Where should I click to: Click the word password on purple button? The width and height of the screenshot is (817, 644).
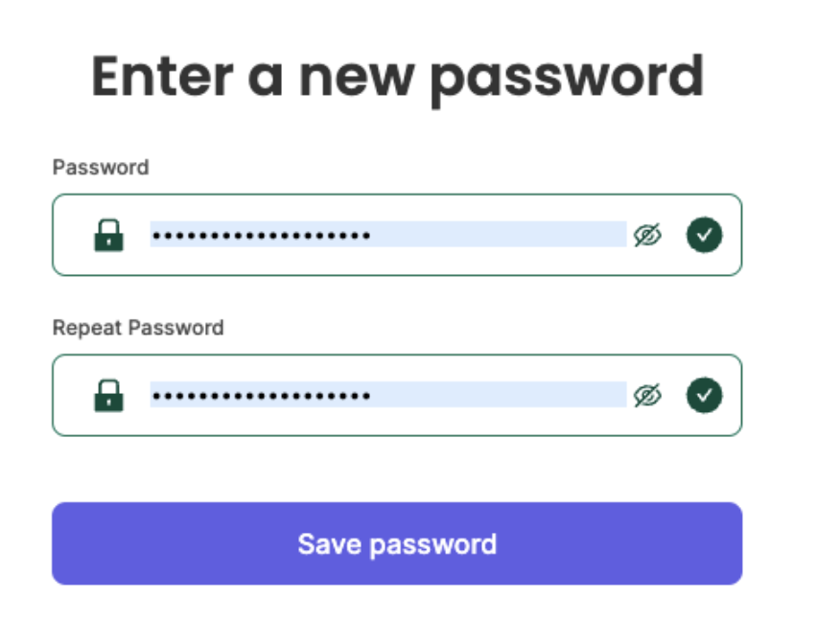click(433, 545)
